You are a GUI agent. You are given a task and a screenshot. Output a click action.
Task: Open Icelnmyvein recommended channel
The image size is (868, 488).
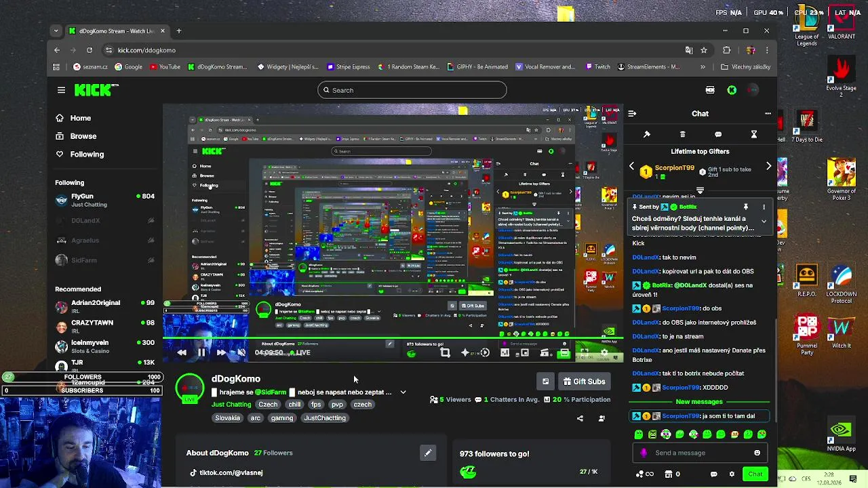105,346
